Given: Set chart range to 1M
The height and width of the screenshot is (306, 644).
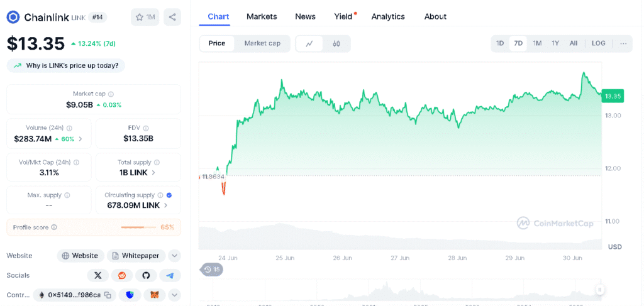Looking at the screenshot, I should [537, 43].
